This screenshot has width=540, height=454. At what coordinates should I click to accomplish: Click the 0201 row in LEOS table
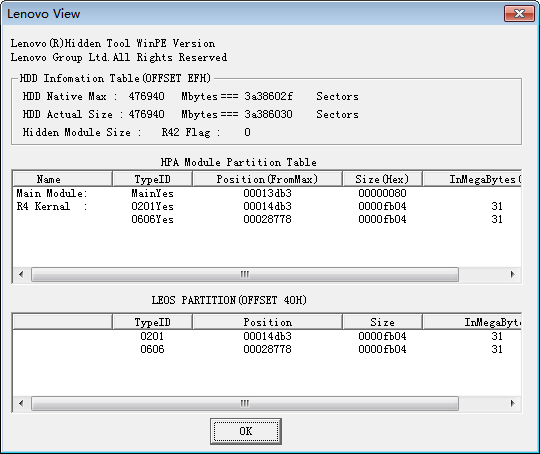pyautogui.click(x=267, y=336)
